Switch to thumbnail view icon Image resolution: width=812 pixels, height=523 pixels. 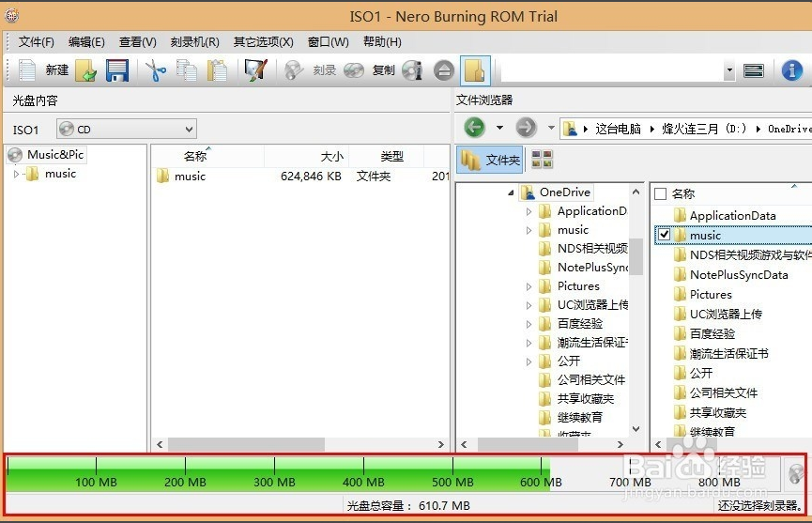pyautogui.click(x=543, y=159)
